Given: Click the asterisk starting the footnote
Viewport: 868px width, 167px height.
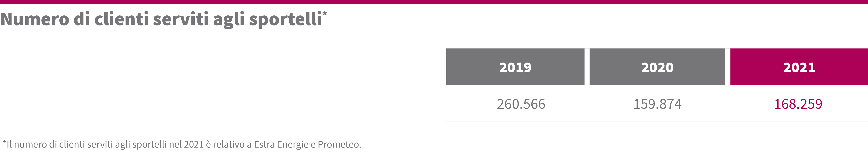Looking at the screenshot, I should pos(4,143).
